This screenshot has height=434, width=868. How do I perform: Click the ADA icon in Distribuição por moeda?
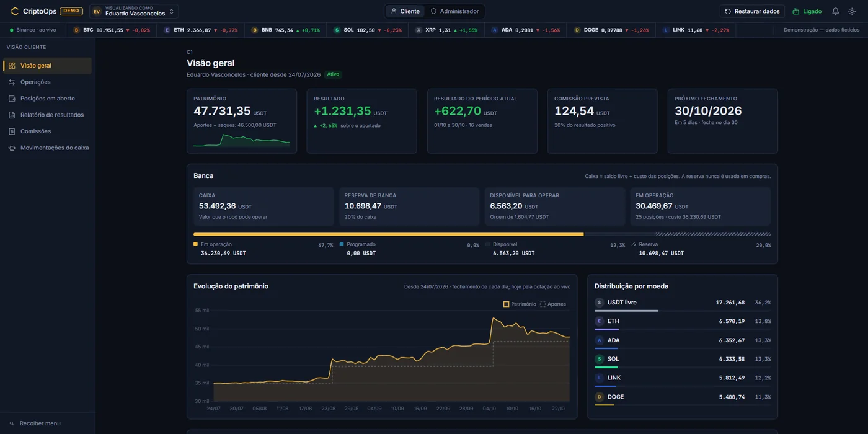coord(599,340)
